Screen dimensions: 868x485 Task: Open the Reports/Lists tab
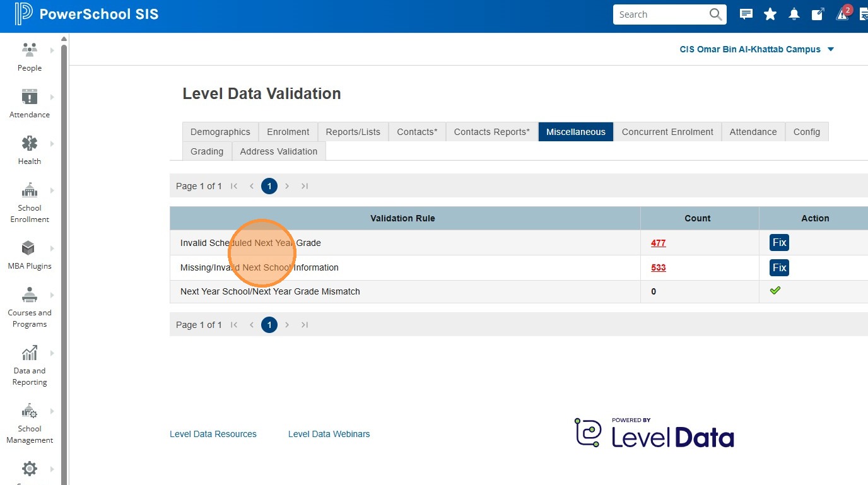point(353,132)
